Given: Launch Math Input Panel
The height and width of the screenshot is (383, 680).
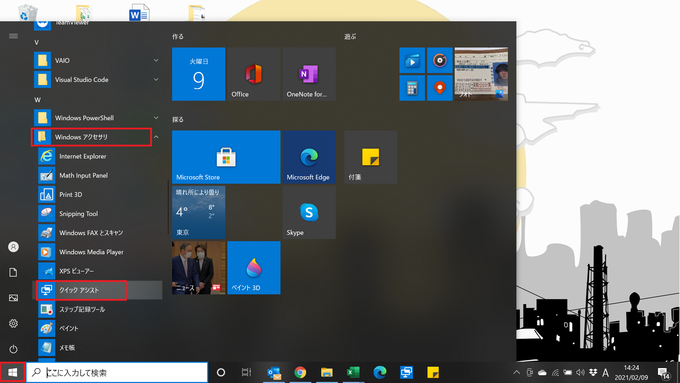Looking at the screenshot, I should [x=98, y=175].
